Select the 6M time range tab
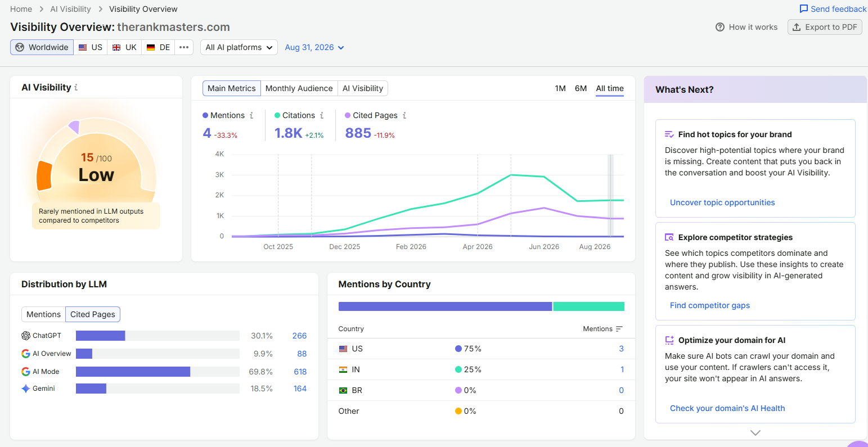Viewport: 868px width, 447px height. 581,88
